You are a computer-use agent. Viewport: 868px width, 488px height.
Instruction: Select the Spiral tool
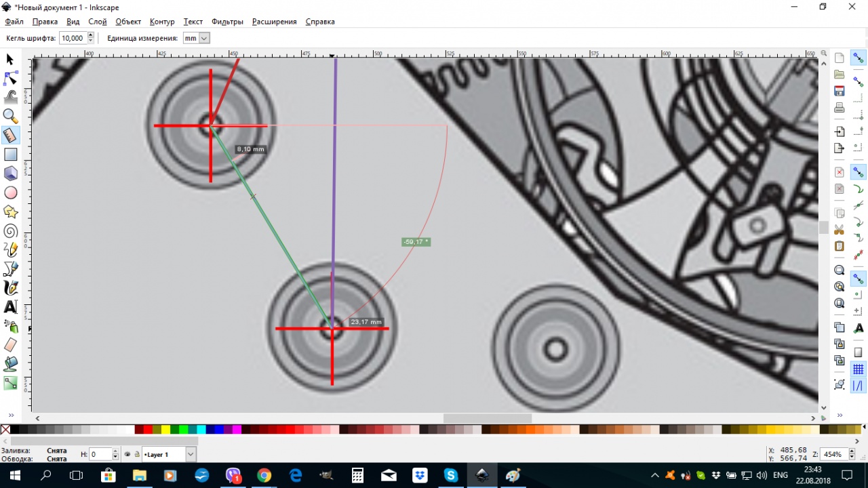pyautogui.click(x=10, y=232)
